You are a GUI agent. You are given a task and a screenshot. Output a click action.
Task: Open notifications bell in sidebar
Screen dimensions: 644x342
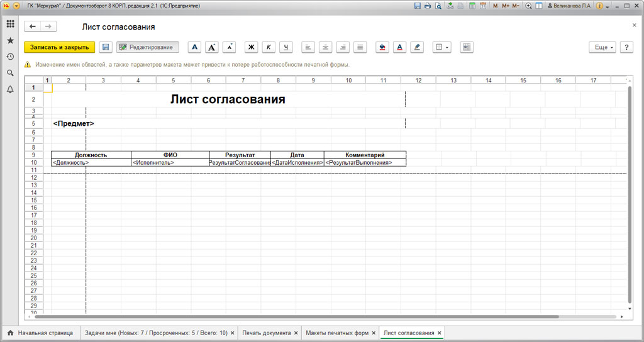pyautogui.click(x=10, y=89)
